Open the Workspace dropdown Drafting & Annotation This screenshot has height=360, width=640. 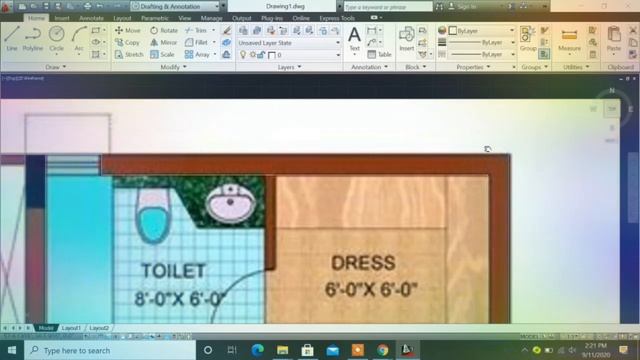[176, 7]
